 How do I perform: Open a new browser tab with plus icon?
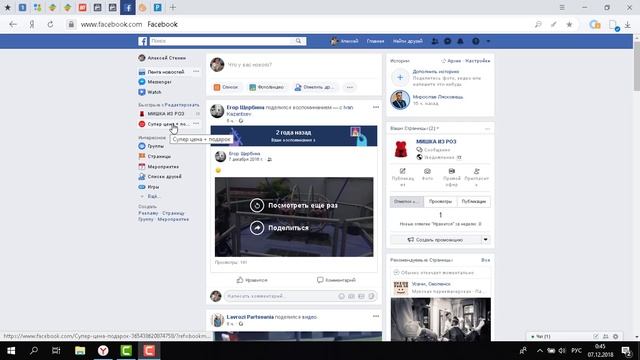(x=173, y=7)
